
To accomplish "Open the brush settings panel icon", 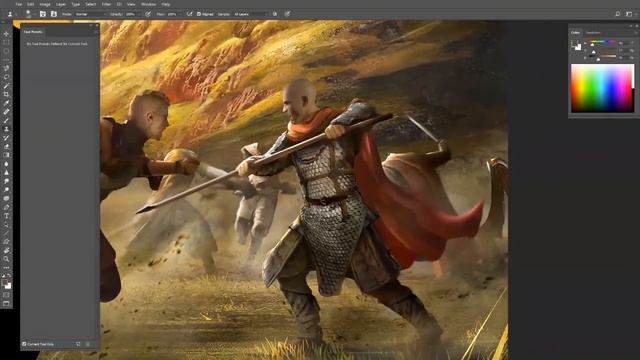I will (43, 14).
